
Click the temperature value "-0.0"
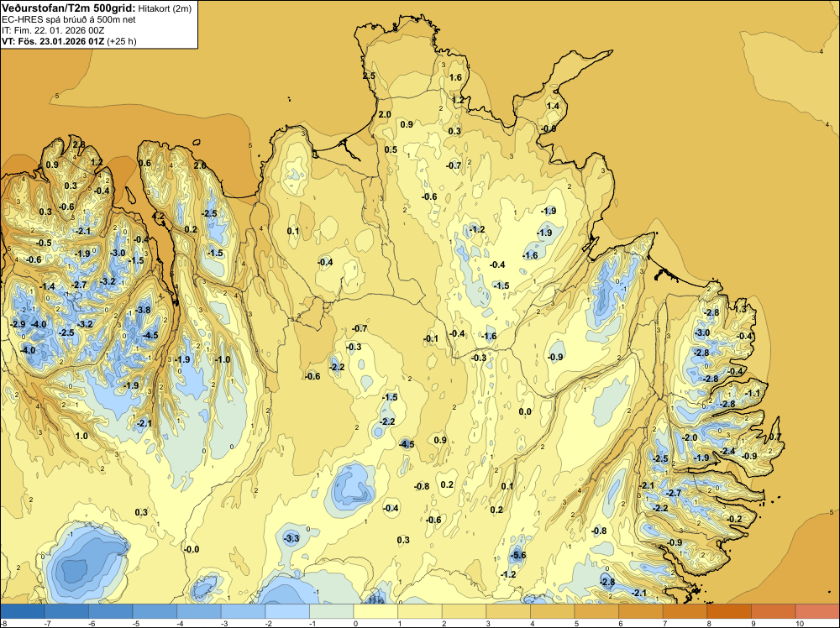(x=192, y=549)
